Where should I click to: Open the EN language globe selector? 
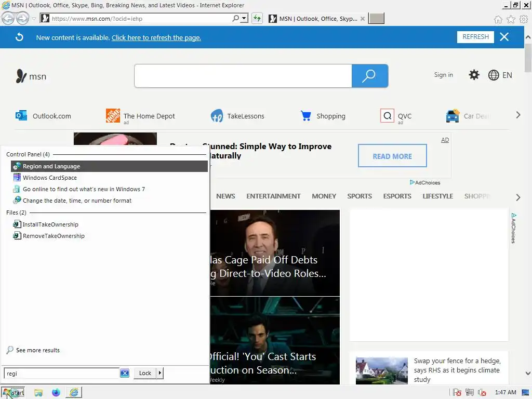point(500,75)
